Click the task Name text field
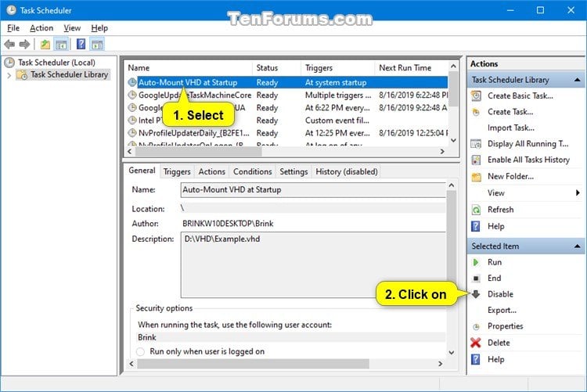 pos(313,190)
